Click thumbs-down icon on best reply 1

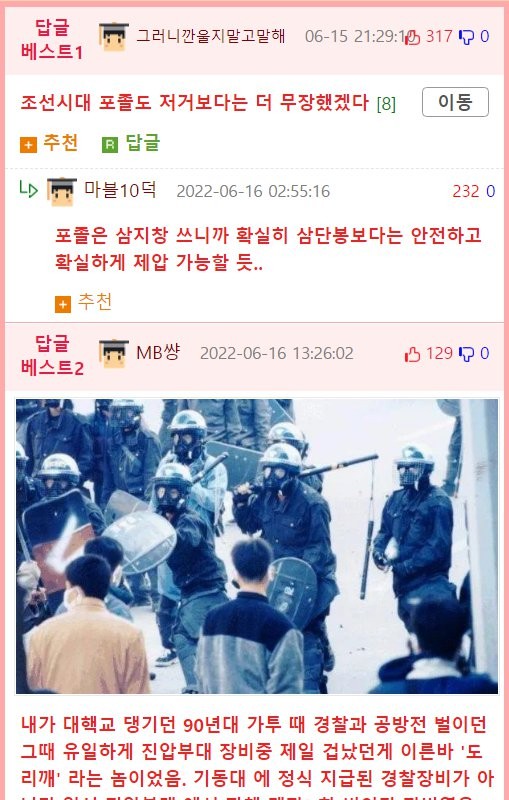466,37
